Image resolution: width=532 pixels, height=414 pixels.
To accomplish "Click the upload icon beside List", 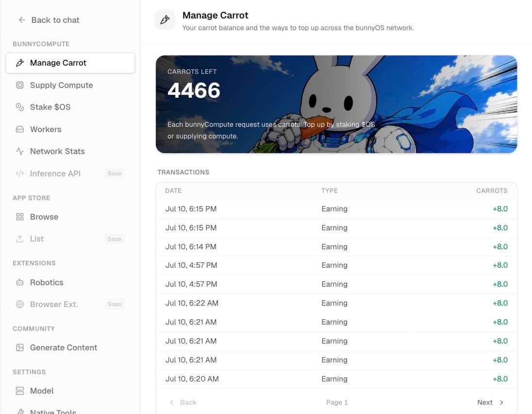I will pos(20,239).
